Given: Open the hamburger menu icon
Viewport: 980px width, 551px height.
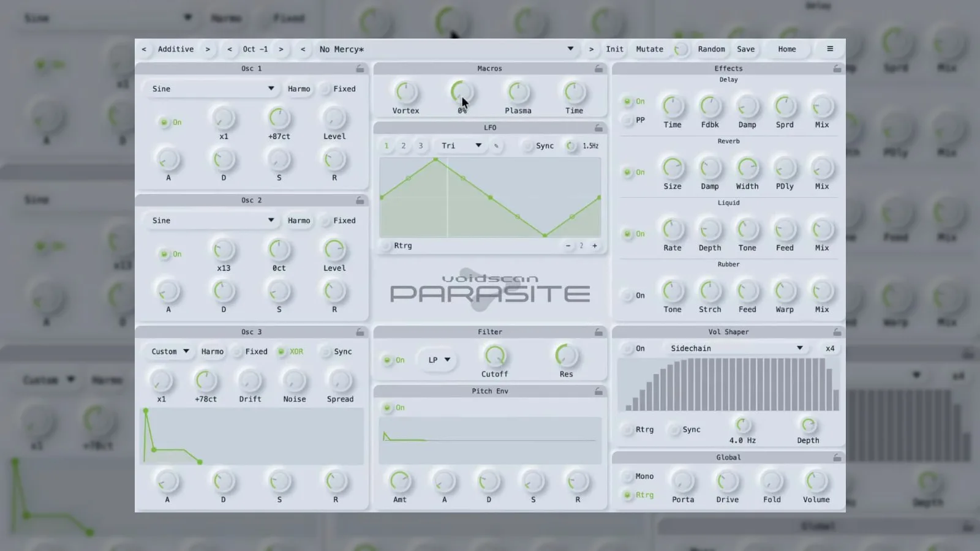Looking at the screenshot, I should (830, 49).
